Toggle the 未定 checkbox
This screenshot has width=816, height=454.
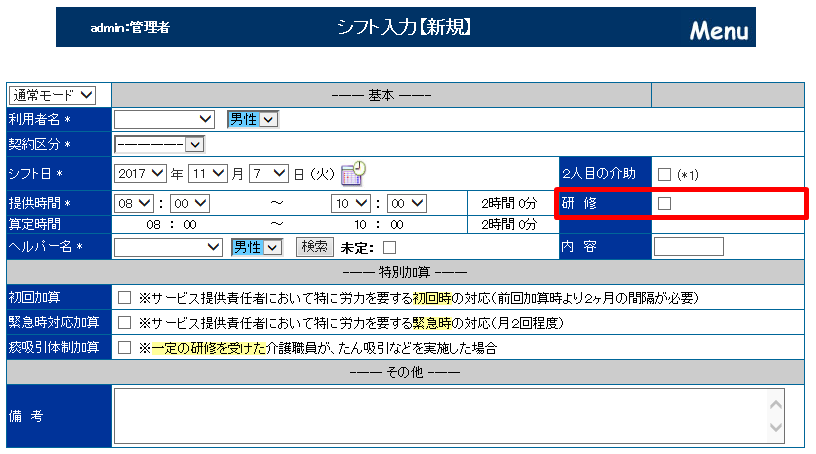tap(389, 247)
